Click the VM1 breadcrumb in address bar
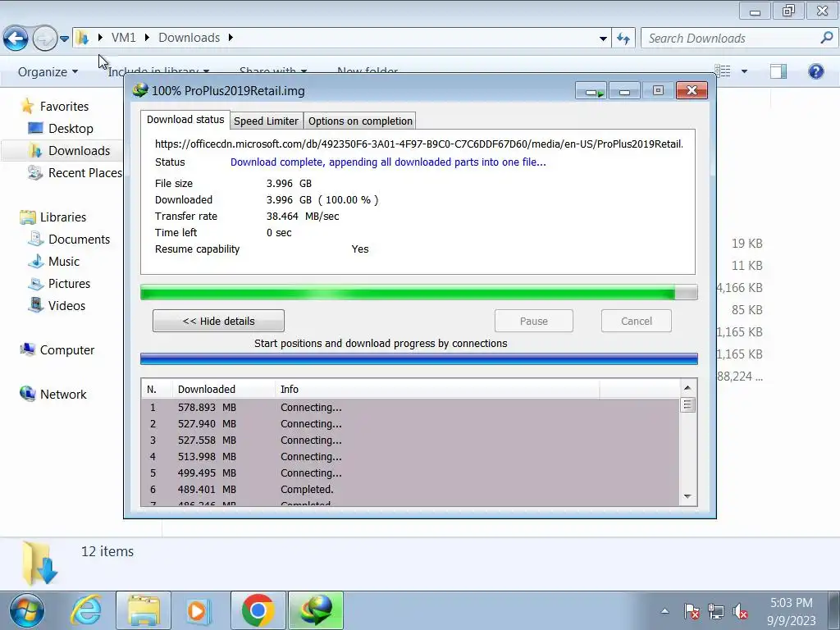 [124, 38]
